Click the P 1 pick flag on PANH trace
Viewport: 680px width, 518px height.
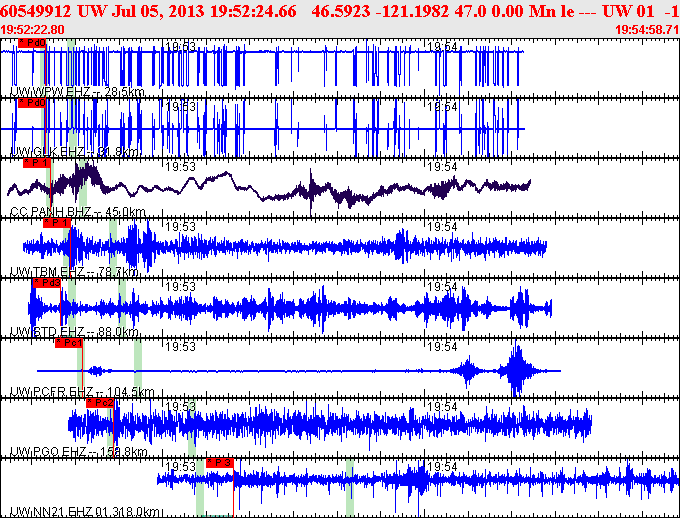[37, 163]
